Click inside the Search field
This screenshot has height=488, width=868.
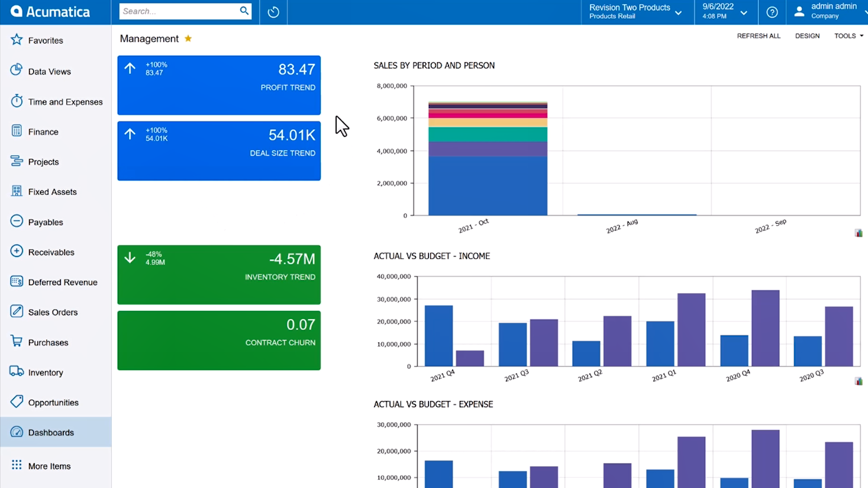click(x=178, y=11)
